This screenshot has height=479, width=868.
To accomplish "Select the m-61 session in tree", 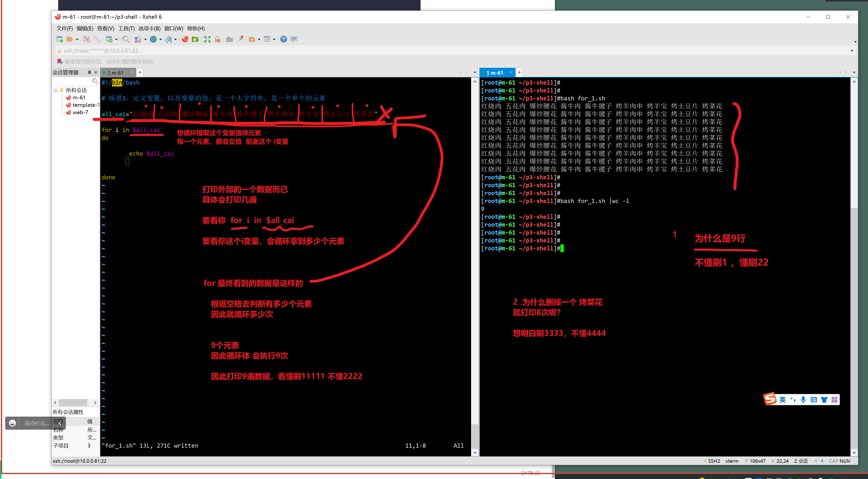I will click(x=79, y=98).
